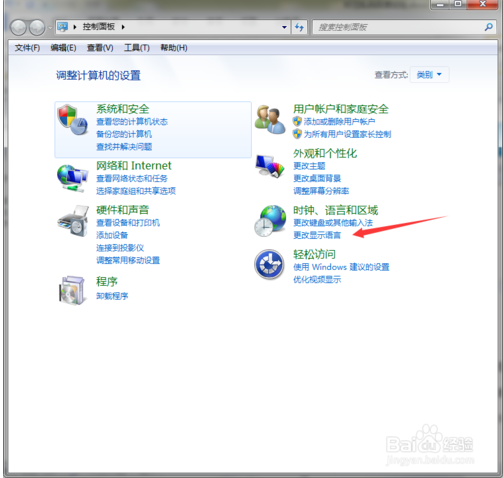Screen dimensions: 503x478
Task: Click the control panel icon in address bar
Action: pos(62,27)
